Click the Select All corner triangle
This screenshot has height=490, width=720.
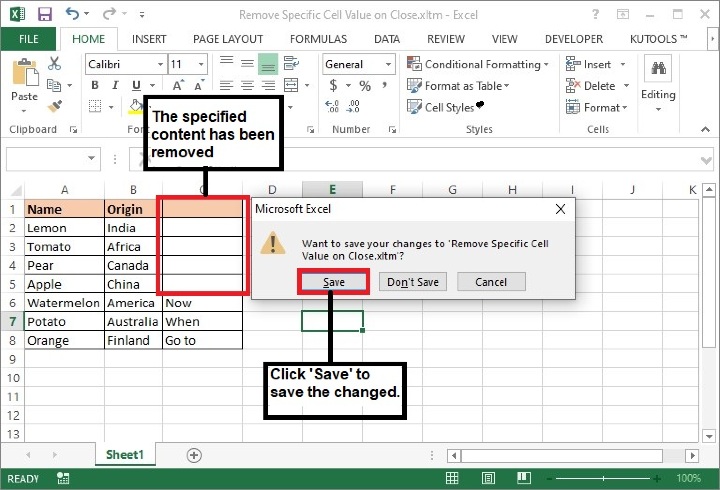coord(16,190)
